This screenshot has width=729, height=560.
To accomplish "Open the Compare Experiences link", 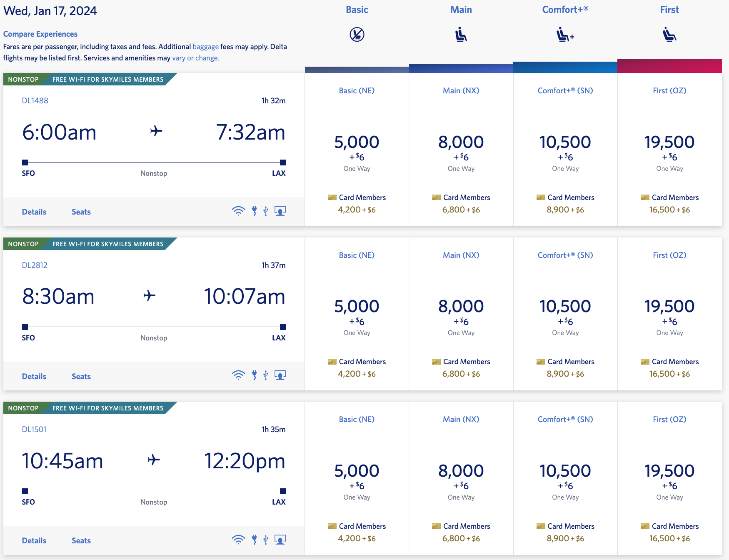I will pos(40,34).
